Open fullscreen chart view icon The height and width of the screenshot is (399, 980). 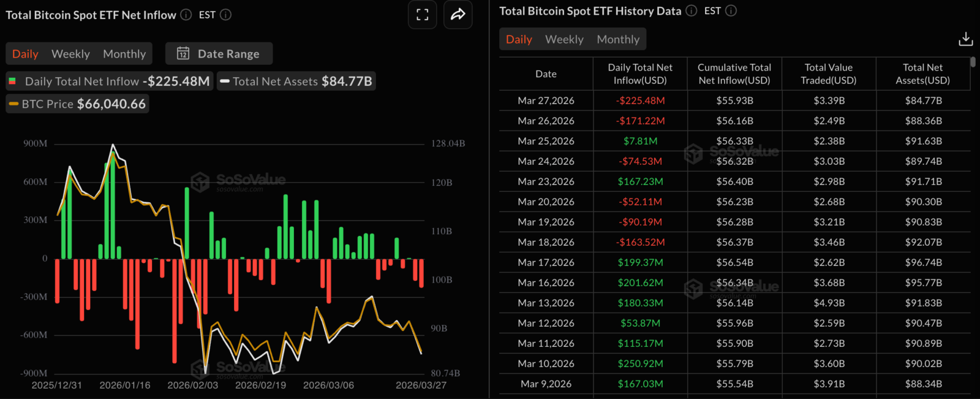point(423,15)
